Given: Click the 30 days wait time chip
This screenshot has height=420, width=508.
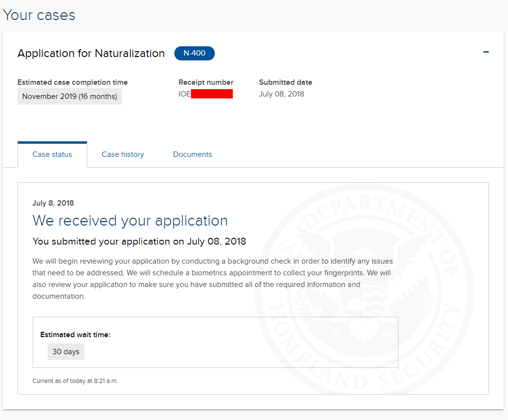Looking at the screenshot, I should click(x=66, y=352).
